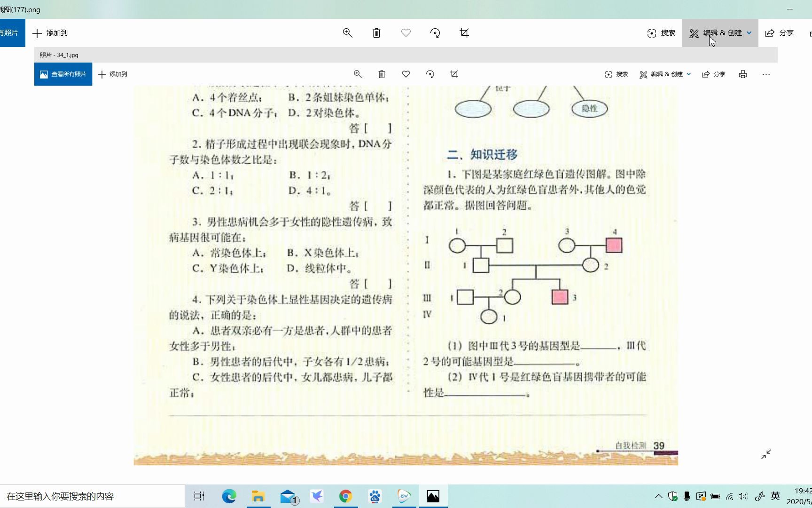Viewport: 812px width, 508px height.
Task: Delete the photo with the trash icon
Action: click(x=382, y=74)
